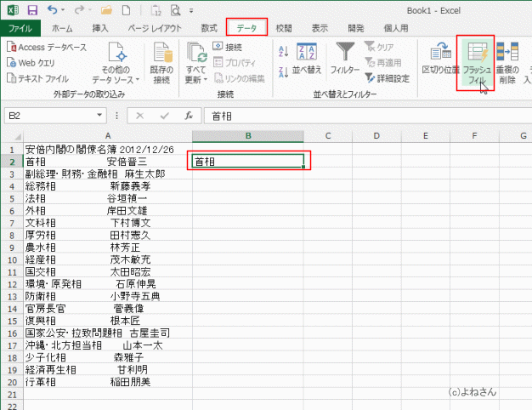Open the 並べ替え sort dialog

(x=307, y=59)
